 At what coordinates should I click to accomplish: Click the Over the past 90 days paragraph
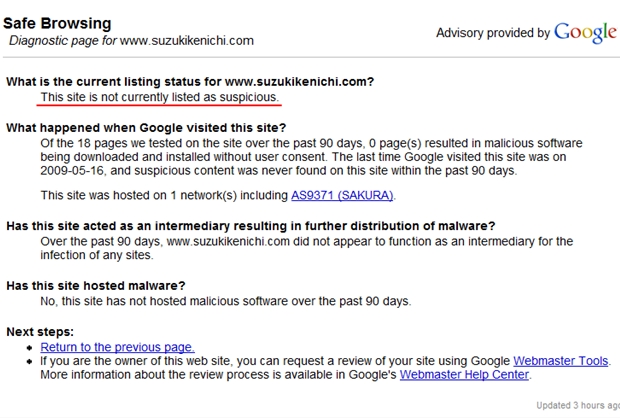tap(306, 248)
